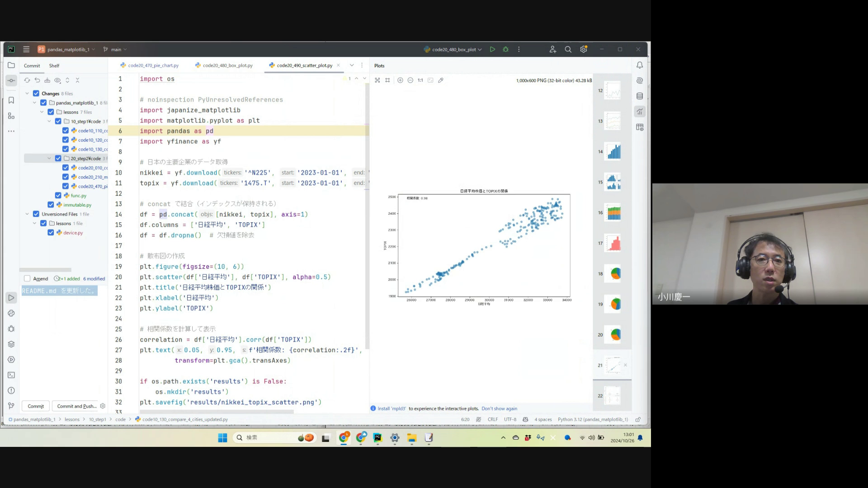Open the Search Everywhere magnifier
The height and width of the screenshot is (488, 868).
point(568,49)
